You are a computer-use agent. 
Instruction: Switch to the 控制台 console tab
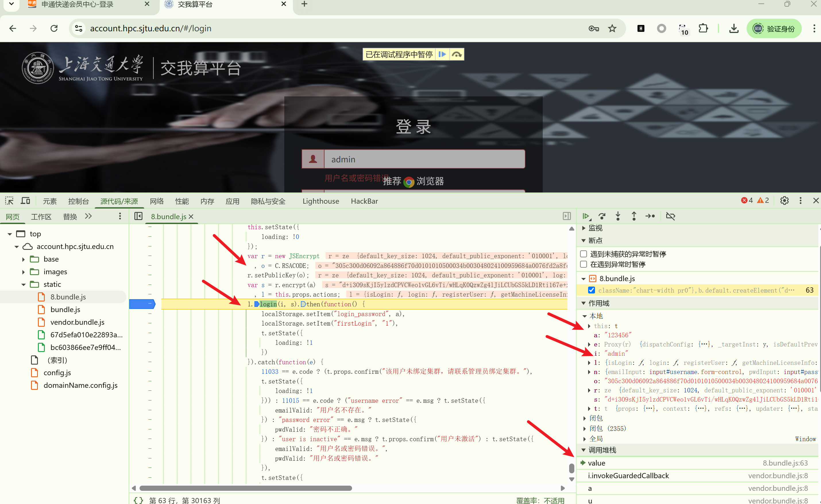click(x=79, y=201)
